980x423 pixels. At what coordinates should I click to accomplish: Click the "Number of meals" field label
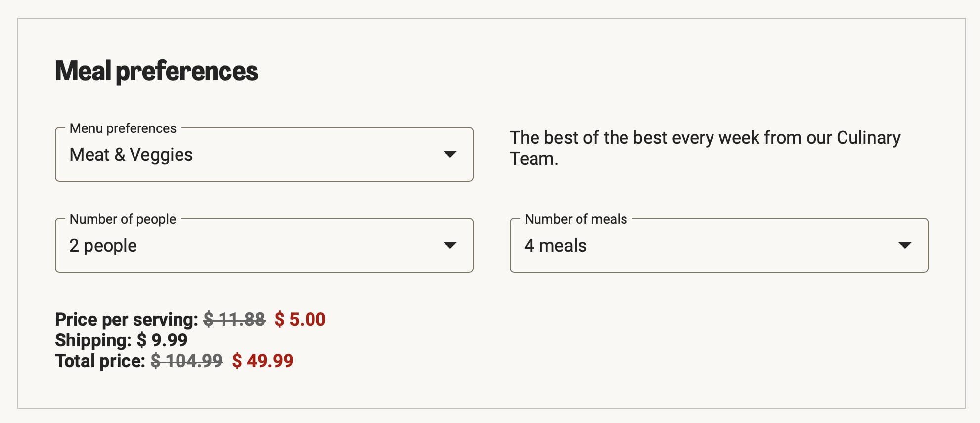pos(576,219)
